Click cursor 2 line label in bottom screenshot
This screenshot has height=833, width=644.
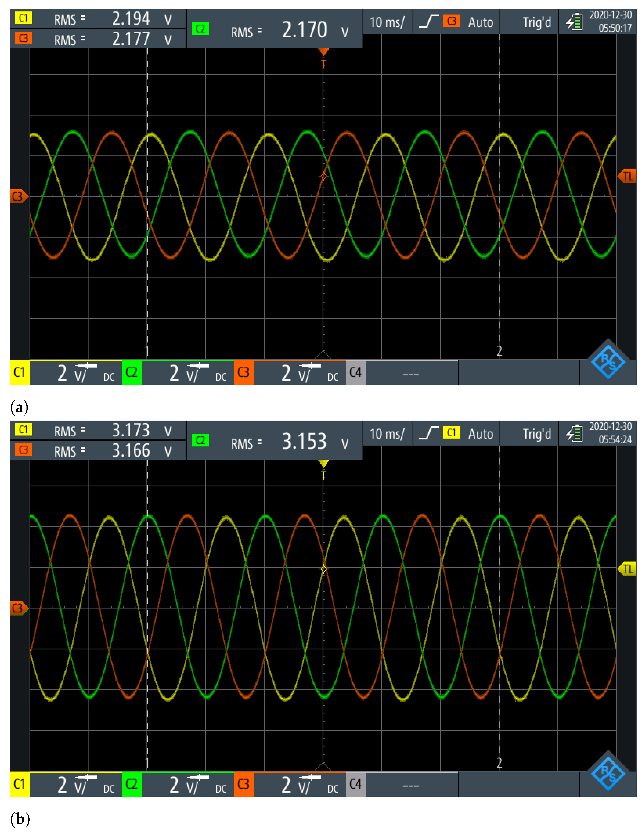pyautogui.click(x=499, y=763)
